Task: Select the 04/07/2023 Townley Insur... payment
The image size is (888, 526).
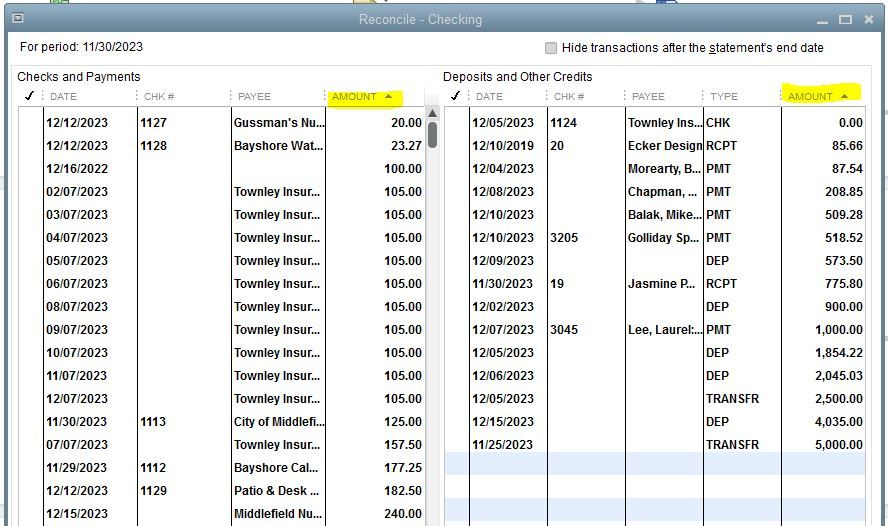Action: [221, 238]
